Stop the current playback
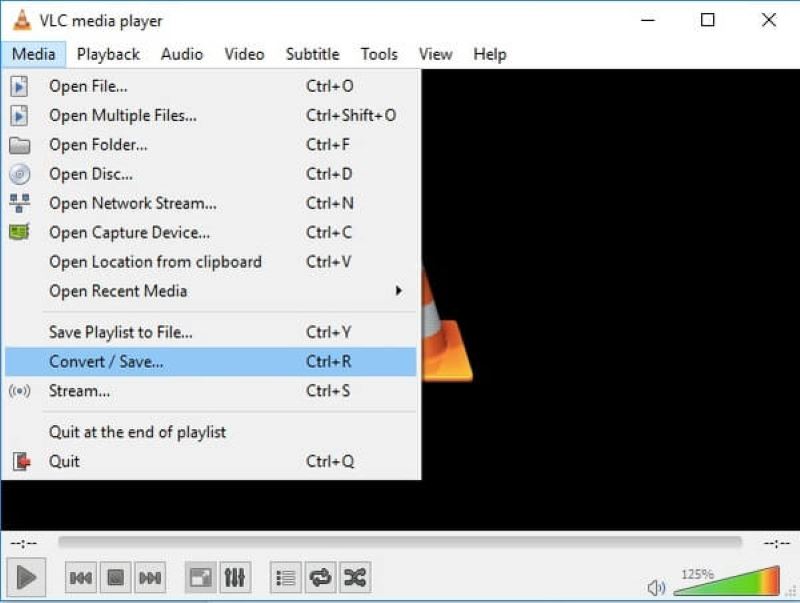The image size is (800, 603). click(x=115, y=577)
